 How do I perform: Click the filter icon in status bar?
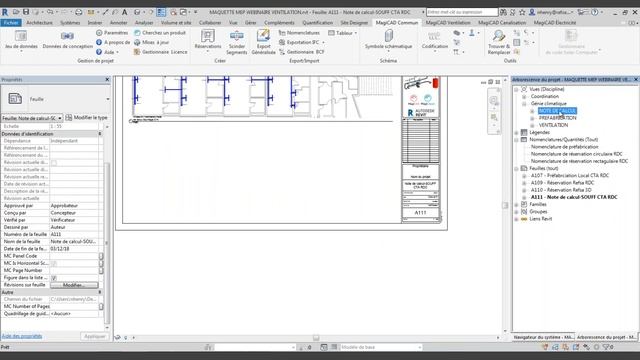(x=606, y=347)
